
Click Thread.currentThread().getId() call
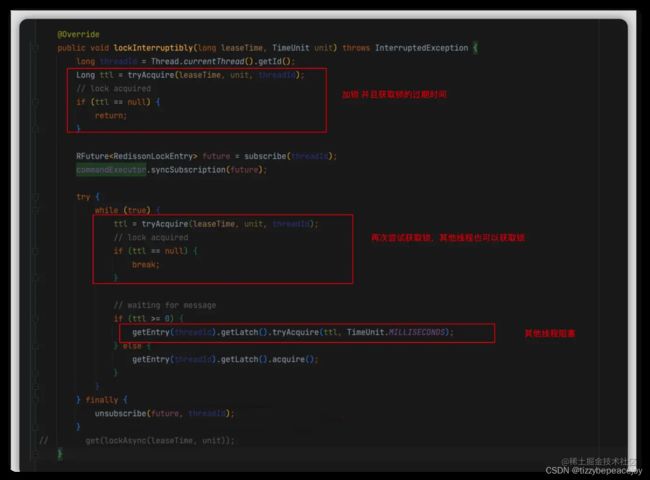coord(222,61)
